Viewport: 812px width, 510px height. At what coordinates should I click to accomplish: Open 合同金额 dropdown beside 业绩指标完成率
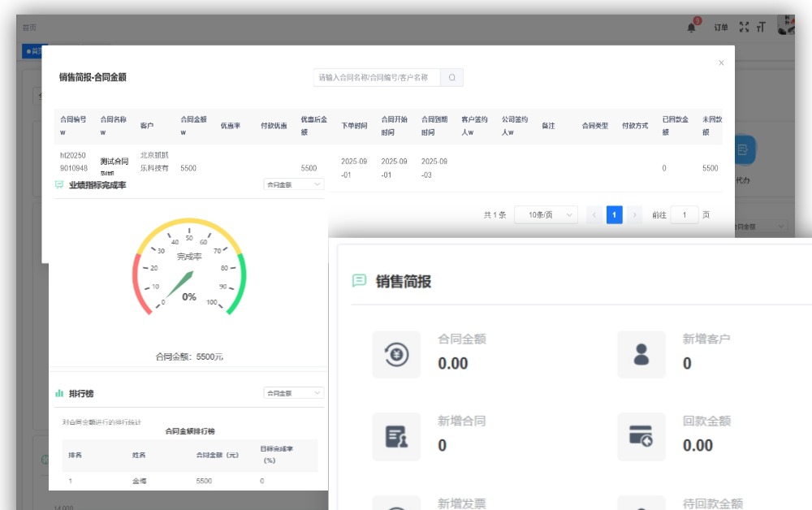coord(293,184)
